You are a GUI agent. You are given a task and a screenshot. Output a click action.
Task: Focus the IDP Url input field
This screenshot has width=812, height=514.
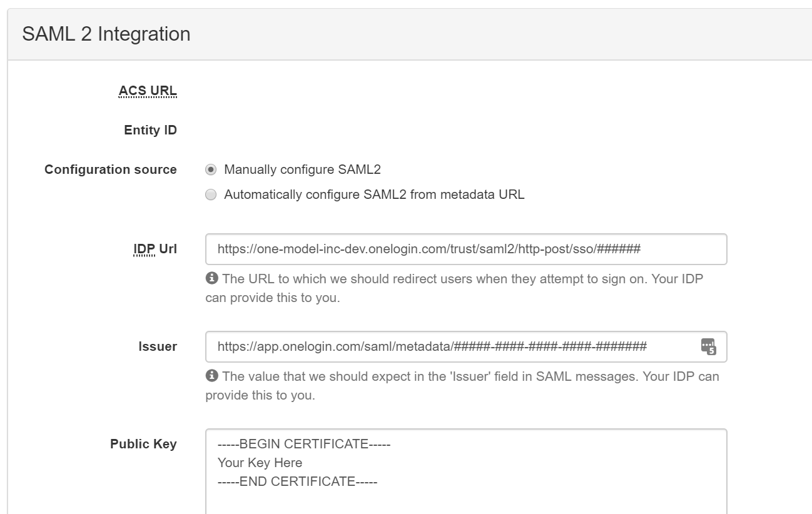(466, 249)
